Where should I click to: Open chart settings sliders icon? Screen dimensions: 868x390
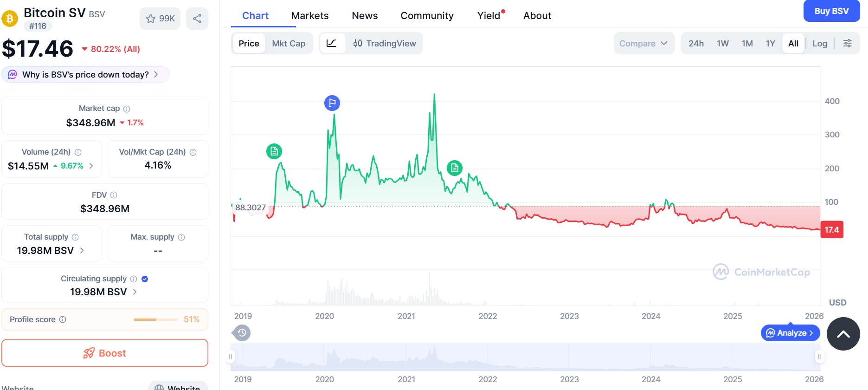(x=847, y=43)
